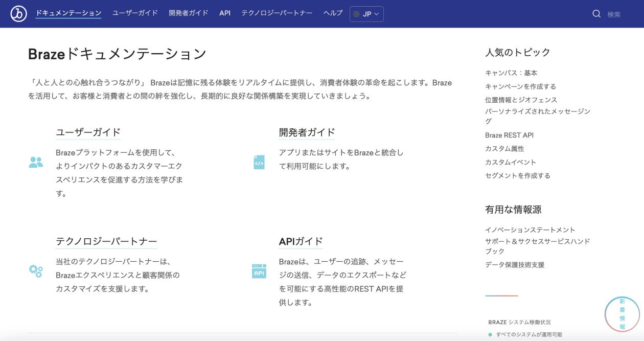This screenshot has width=644, height=341.
Task: Open イノベーションステートメント resource link
Action: [530, 230]
